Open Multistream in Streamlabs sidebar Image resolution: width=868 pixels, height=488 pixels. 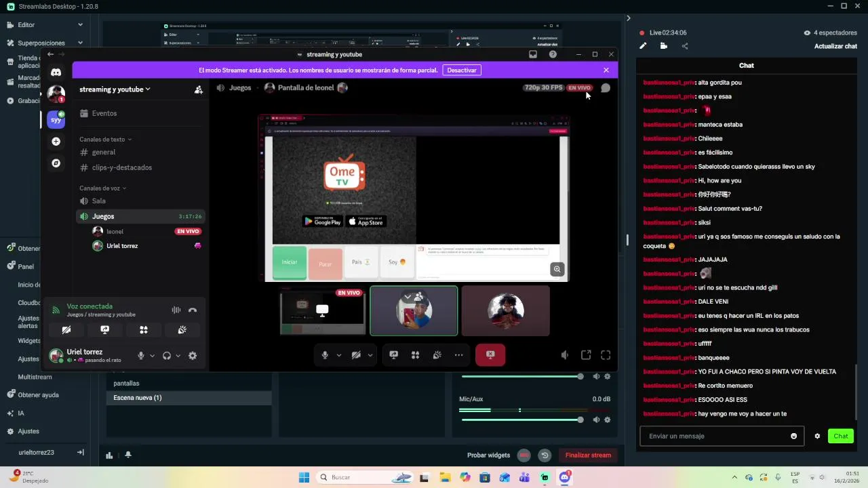pos(35,377)
